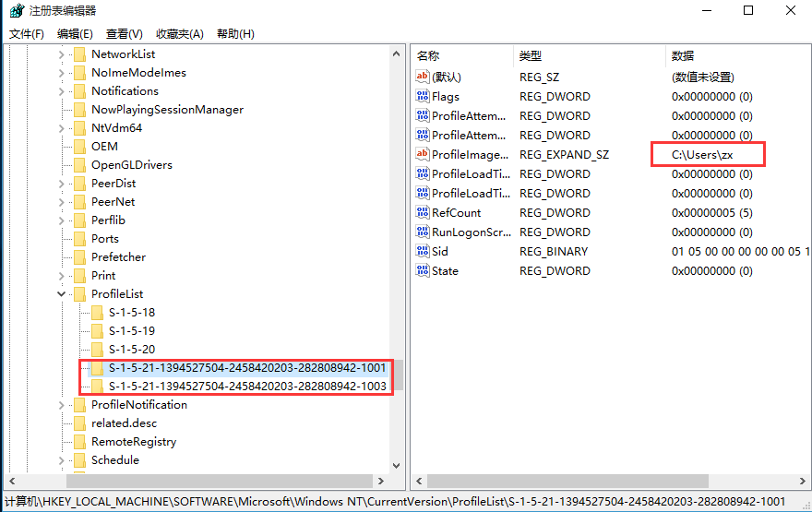This screenshot has width=812, height=512.
Task: Click the Perflib folder icon
Action: click(79, 220)
